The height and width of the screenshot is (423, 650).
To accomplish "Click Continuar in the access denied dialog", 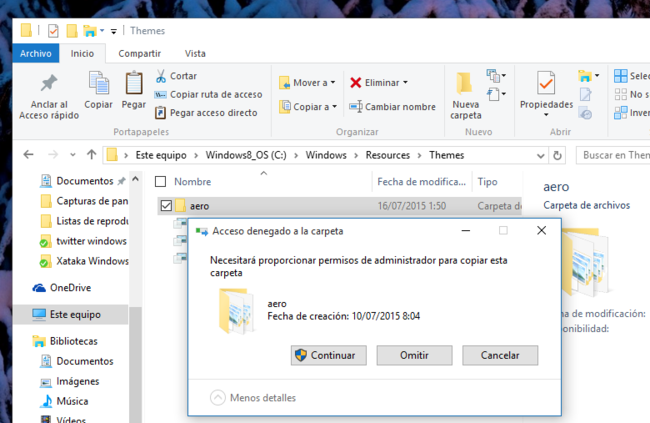I will [x=328, y=355].
